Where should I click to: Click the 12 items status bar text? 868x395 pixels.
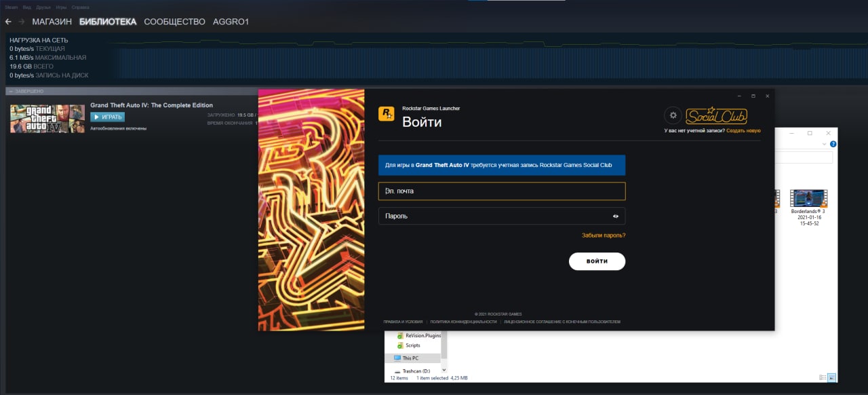[x=399, y=378]
